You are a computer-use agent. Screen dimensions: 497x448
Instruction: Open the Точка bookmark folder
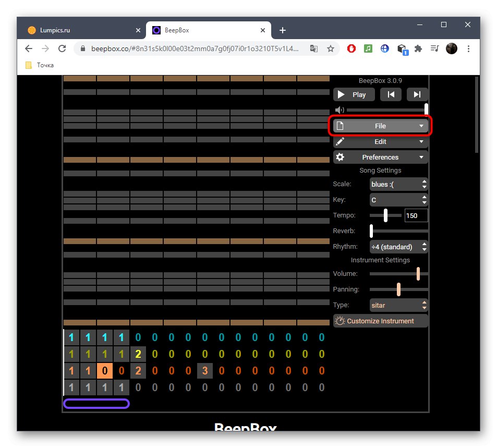[40, 65]
